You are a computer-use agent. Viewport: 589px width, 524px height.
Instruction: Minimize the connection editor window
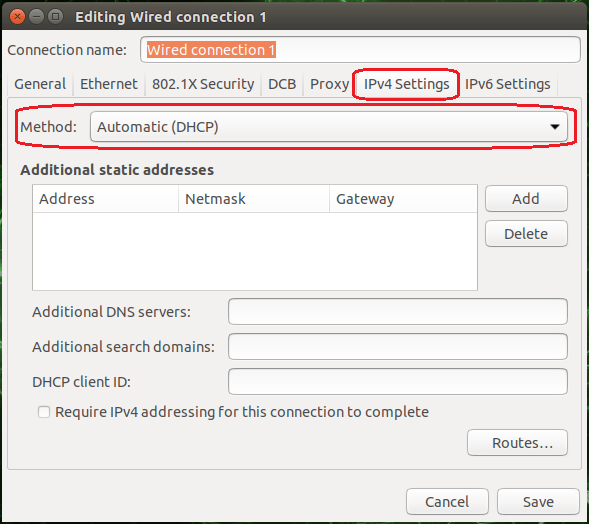tap(36, 17)
